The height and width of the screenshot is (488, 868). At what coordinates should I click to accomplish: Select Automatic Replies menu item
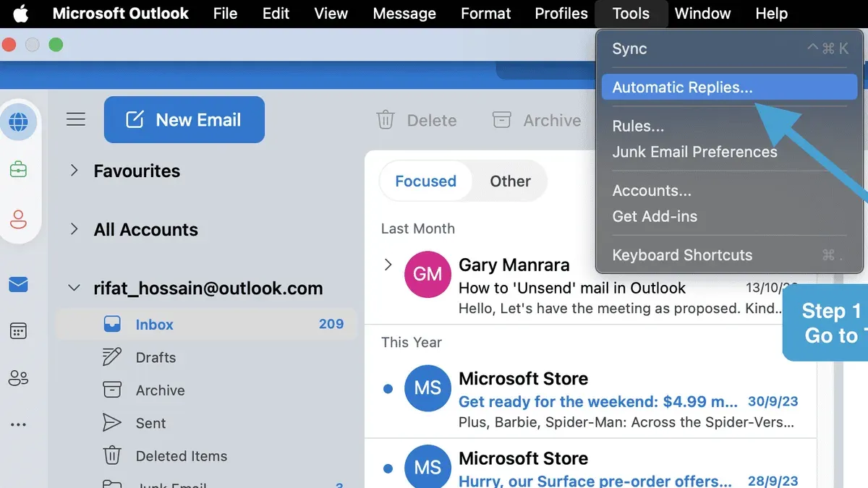pyautogui.click(x=730, y=87)
